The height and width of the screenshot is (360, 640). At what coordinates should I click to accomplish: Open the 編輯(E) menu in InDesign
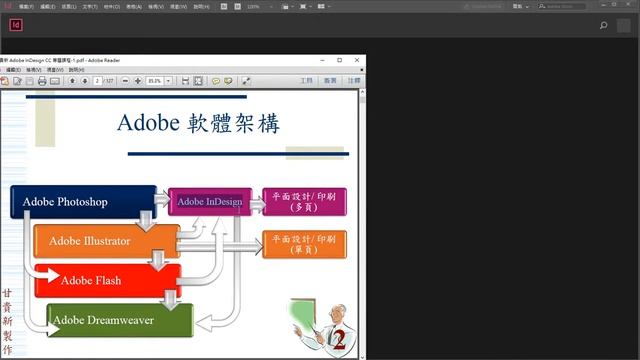48,7
